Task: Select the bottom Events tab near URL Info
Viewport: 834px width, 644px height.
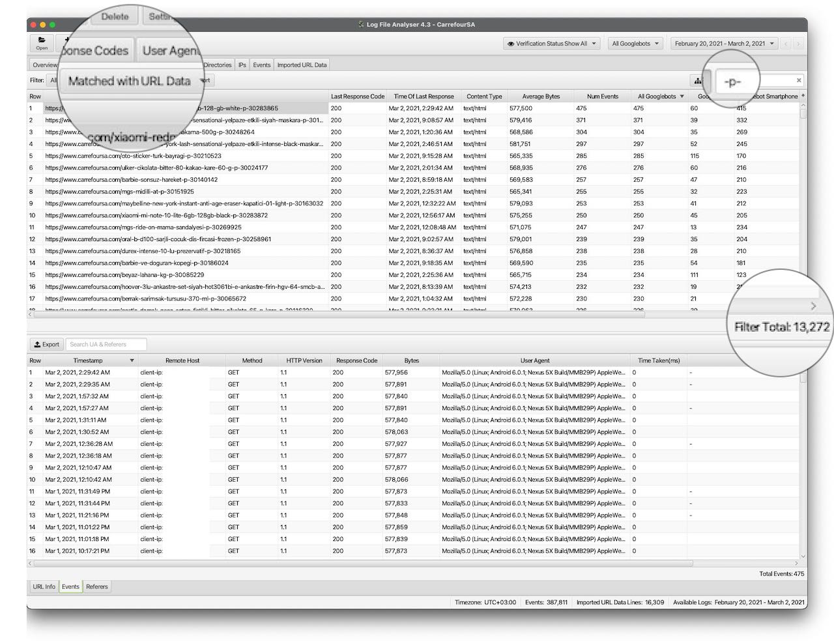Action: pyautogui.click(x=70, y=587)
